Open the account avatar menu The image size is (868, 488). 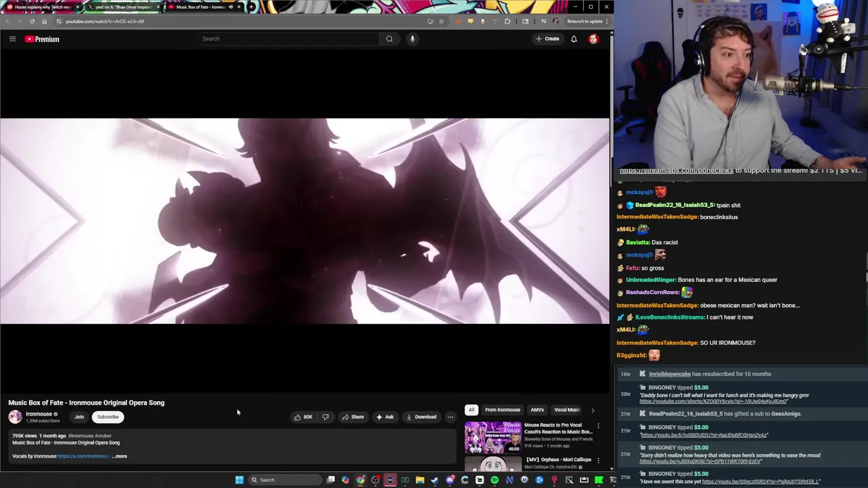pos(593,39)
